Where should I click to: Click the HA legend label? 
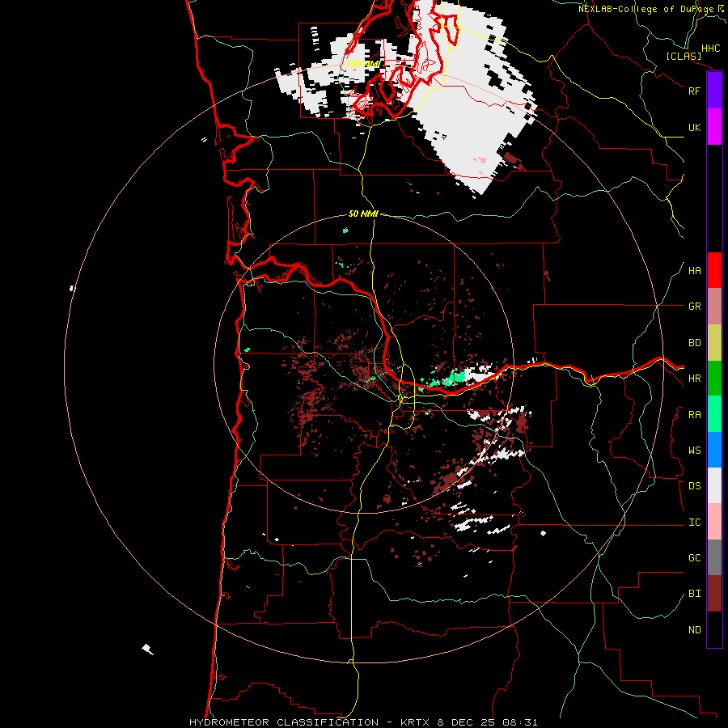pos(694,271)
